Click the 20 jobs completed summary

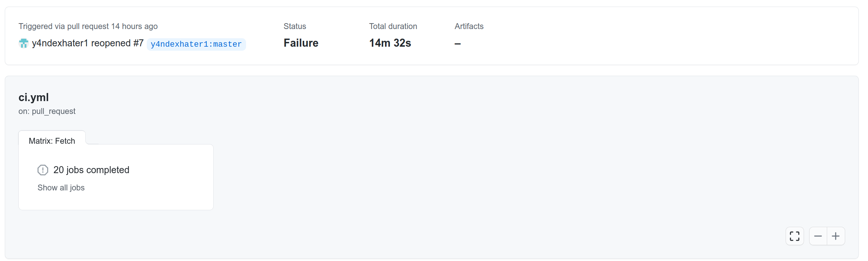(91, 170)
